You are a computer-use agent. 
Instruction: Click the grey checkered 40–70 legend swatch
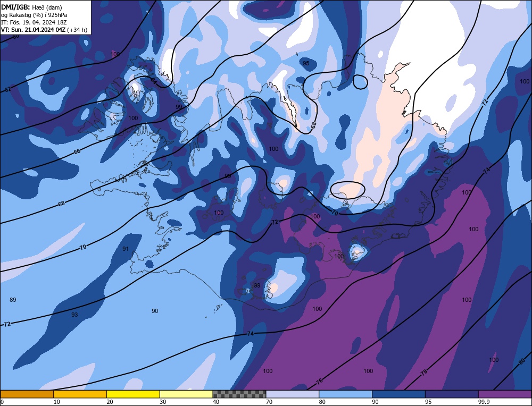(x=239, y=394)
